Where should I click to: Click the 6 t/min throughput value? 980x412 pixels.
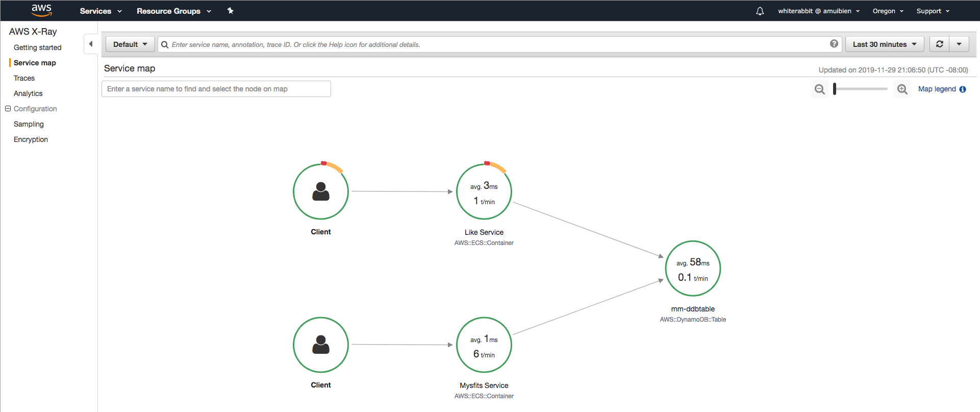click(484, 354)
